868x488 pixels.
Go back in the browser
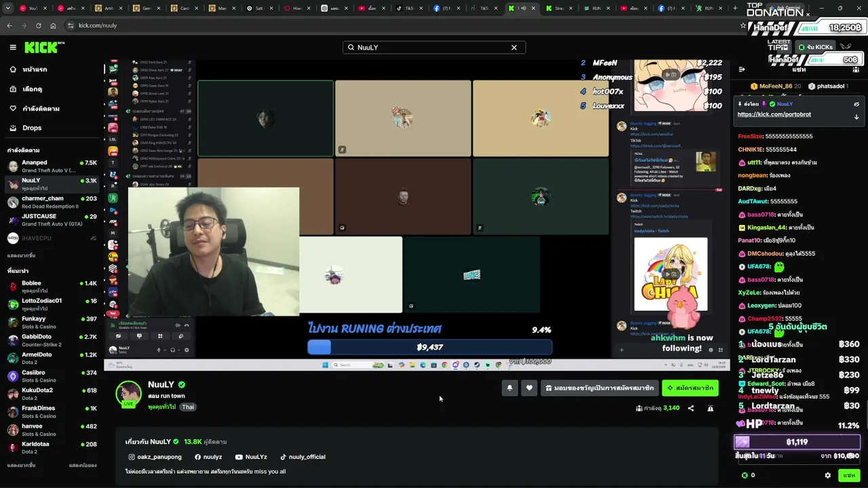[x=9, y=25]
